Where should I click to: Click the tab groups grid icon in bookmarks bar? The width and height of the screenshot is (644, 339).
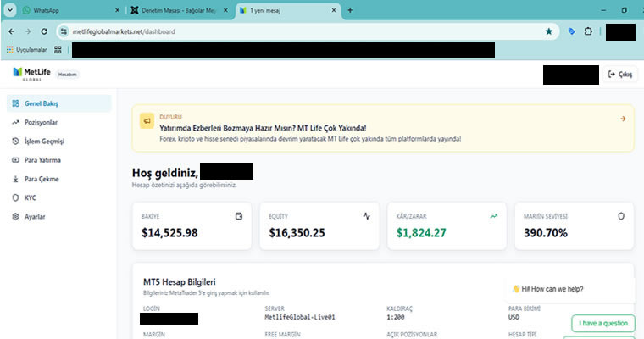[x=58, y=50]
